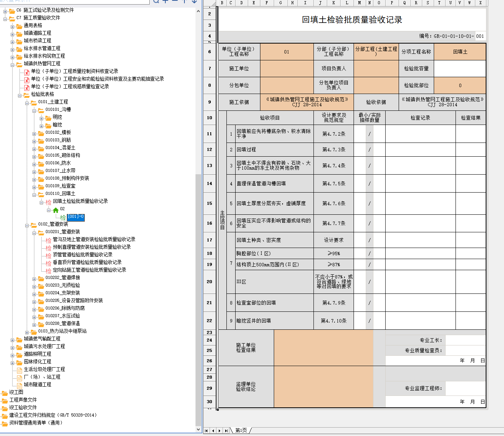
Task: Click the 施工单位 value cell
Action: click(287, 69)
